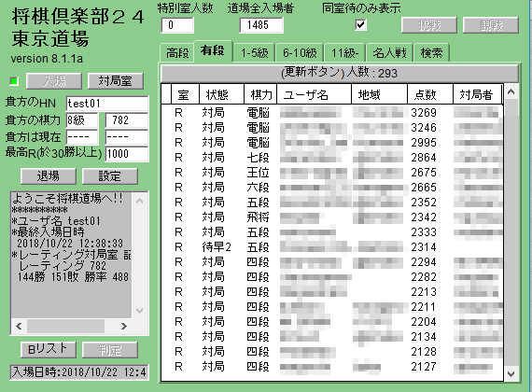Click the Bリスト button
The width and height of the screenshot is (532, 392).
[49, 350]
